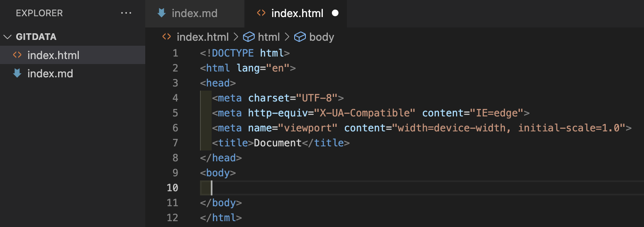The height and width of the screenshot is (227, 644).
Task: Click the "width=device-width, initial-scale=1.0" string
Action: point(509,128)
